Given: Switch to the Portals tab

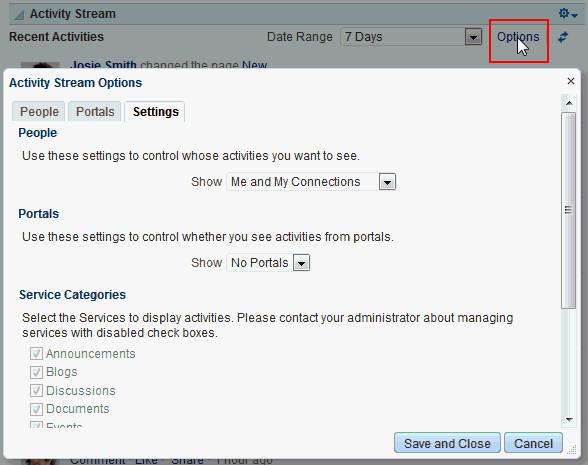Looking at the screenshot, I should pos(95,111).
